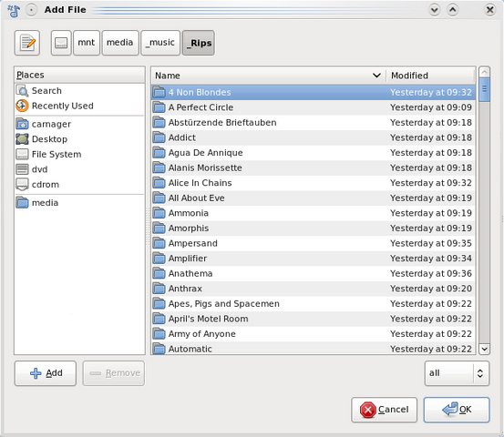Viewport: 504px width, 437px height.
Task: Jump to the media path segment
Action: [x=120, y=43]
